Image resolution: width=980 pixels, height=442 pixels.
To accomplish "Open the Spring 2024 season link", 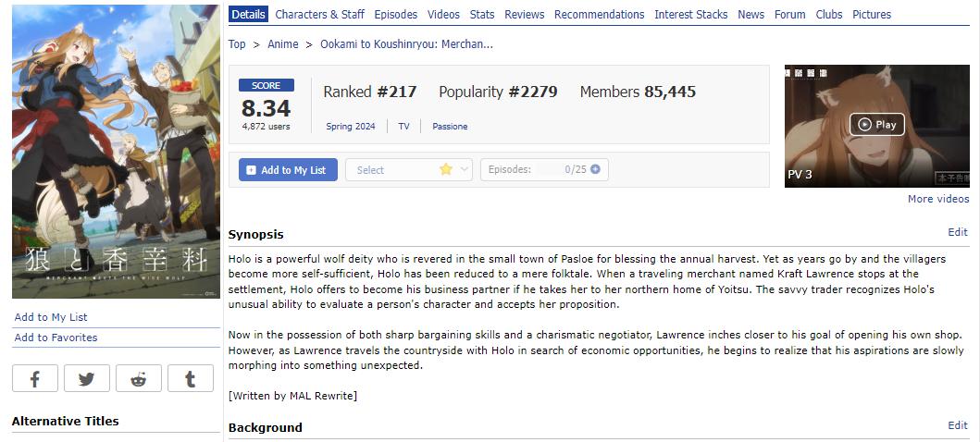I will tap(351, 127).
